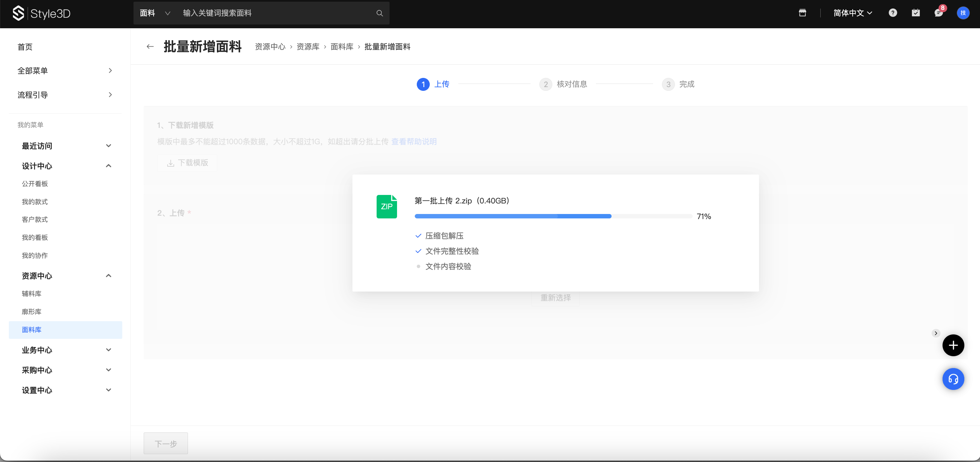Open the task checklist icon
980x462 pixels.
915,13
